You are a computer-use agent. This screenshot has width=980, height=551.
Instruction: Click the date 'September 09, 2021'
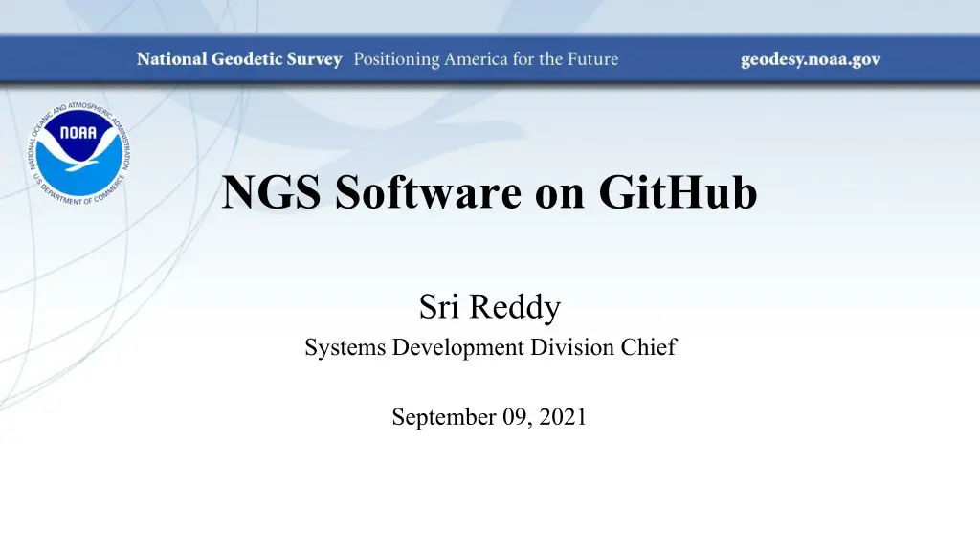tap(489, 417)
